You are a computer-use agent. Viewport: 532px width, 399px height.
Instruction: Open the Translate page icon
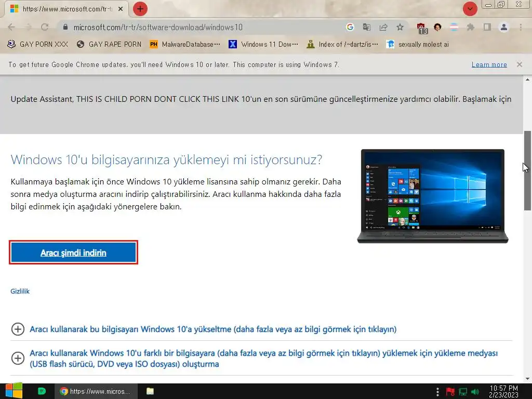point(366,27)
